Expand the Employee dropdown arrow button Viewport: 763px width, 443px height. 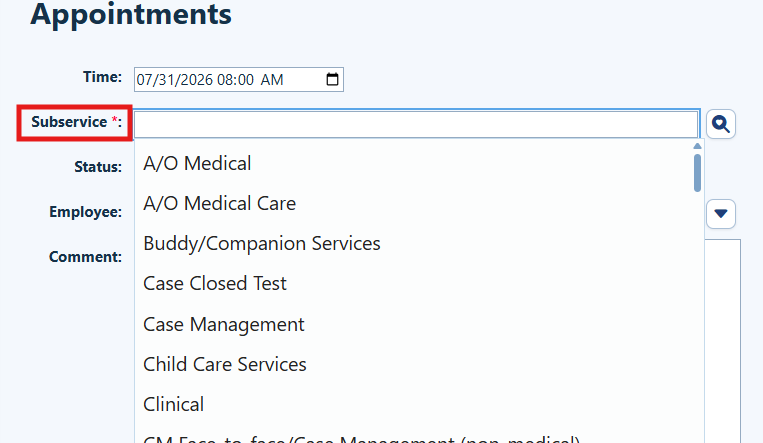721,214
